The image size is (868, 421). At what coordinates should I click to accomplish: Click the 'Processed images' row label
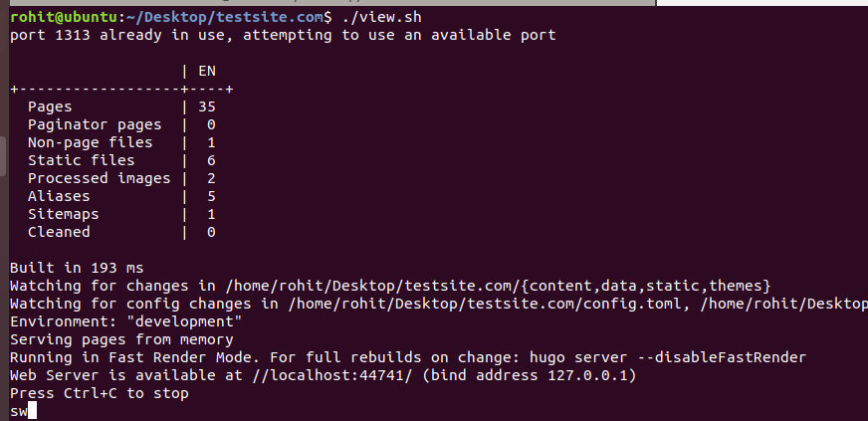pyautogui.click(x=100, y=179)
